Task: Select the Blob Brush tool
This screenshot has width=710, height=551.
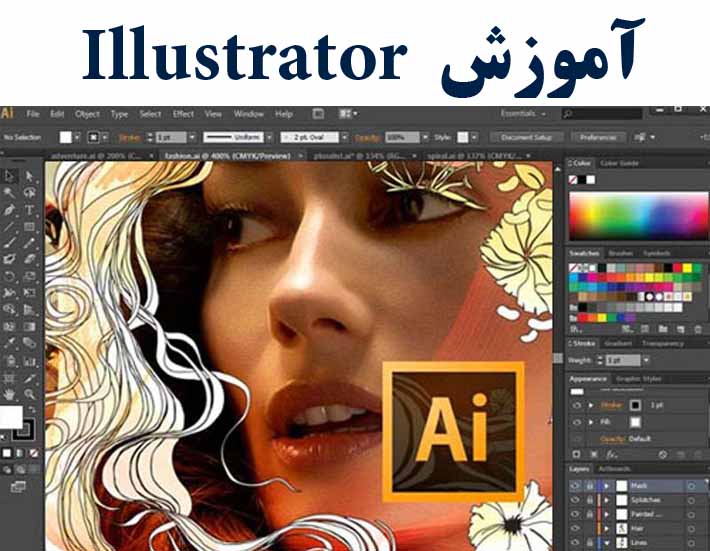Action: pyautogui.click(x=10, y=259)
